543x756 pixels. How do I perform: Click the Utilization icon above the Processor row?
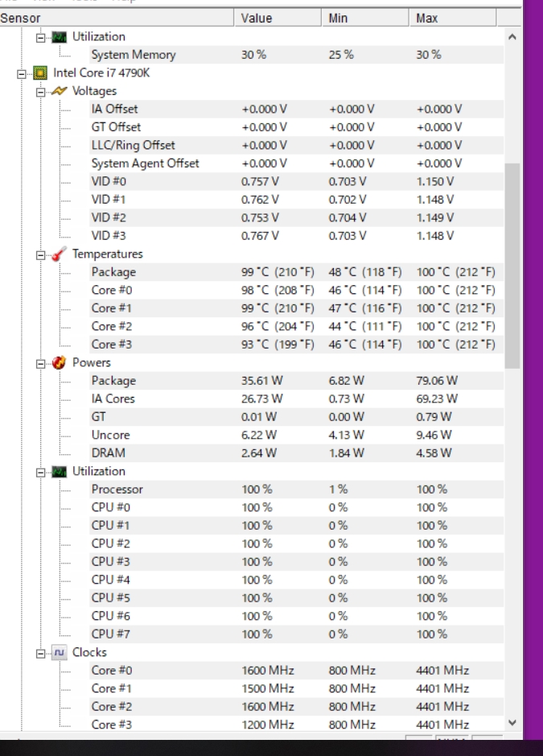click(59, 472)
